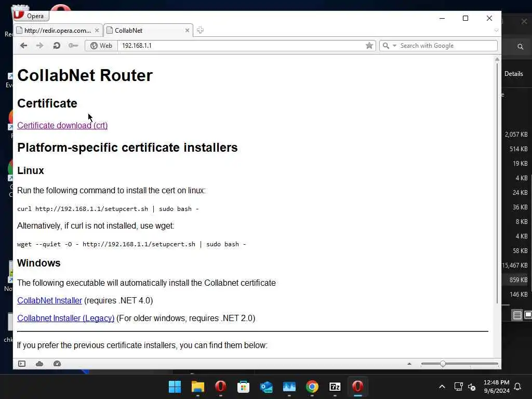The image size is (532, 399).
Task: Open the clock showing 12:48 PM
Action: click(496, 387)
